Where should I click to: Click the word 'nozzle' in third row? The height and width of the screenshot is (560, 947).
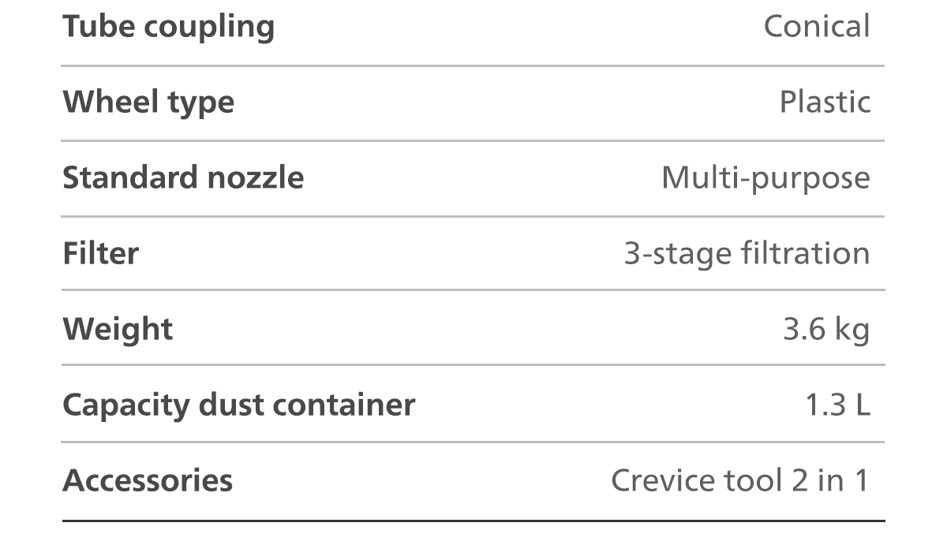(255, 177)
